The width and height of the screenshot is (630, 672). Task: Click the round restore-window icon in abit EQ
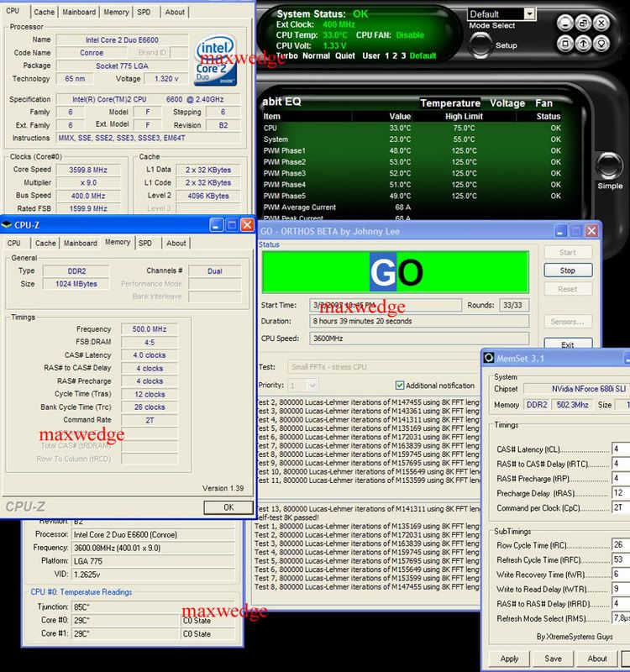583,23
